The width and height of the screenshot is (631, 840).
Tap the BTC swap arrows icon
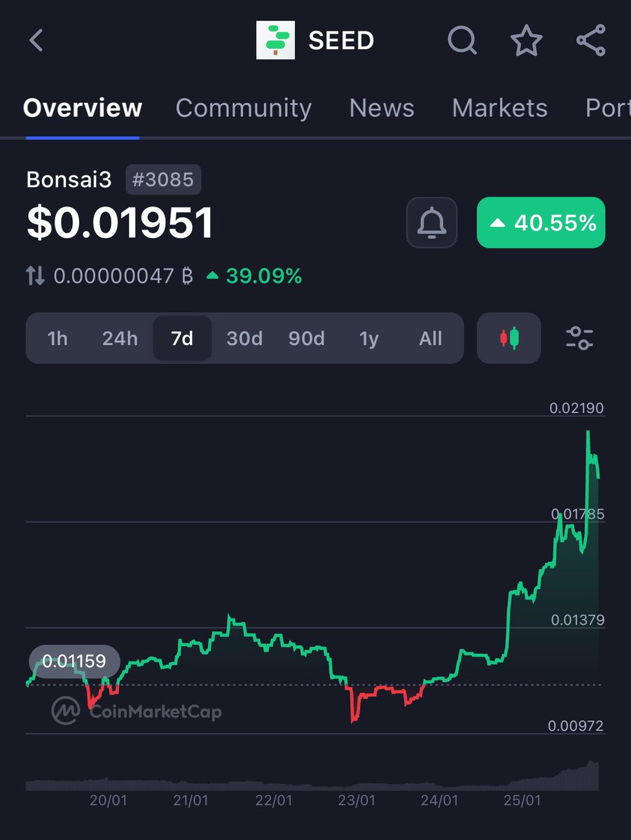35,276
